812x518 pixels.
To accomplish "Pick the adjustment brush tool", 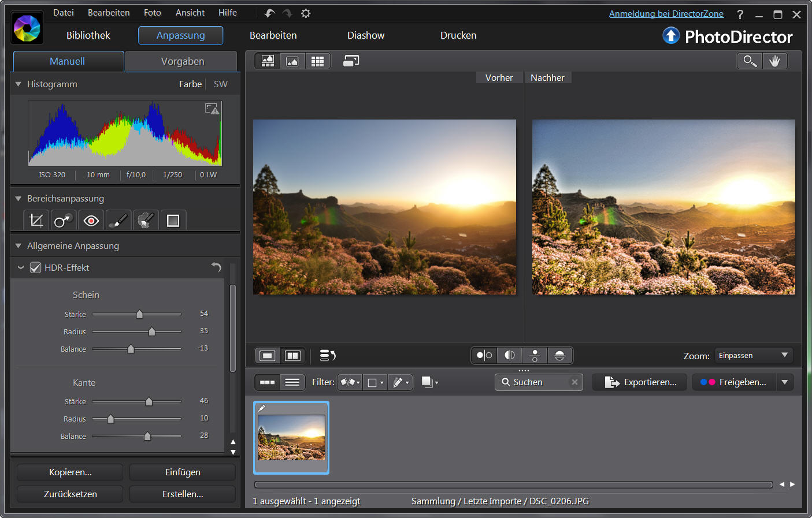I will coord(118,221).
